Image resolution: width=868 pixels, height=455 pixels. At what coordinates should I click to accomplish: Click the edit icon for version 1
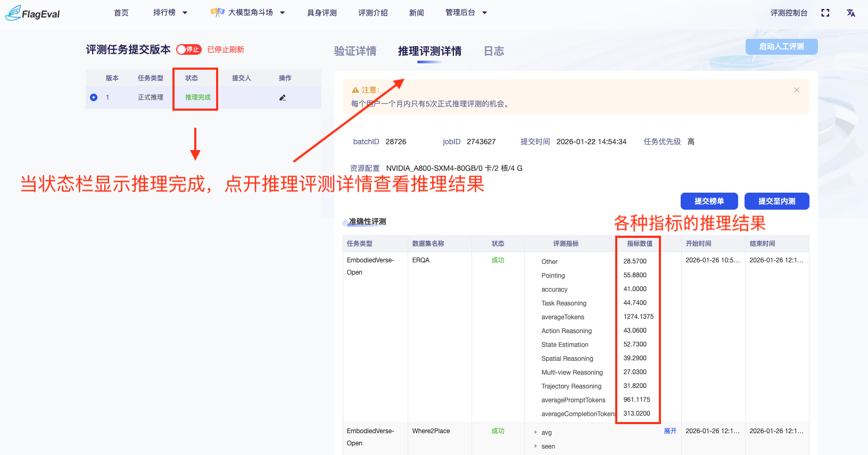(283, 97)
